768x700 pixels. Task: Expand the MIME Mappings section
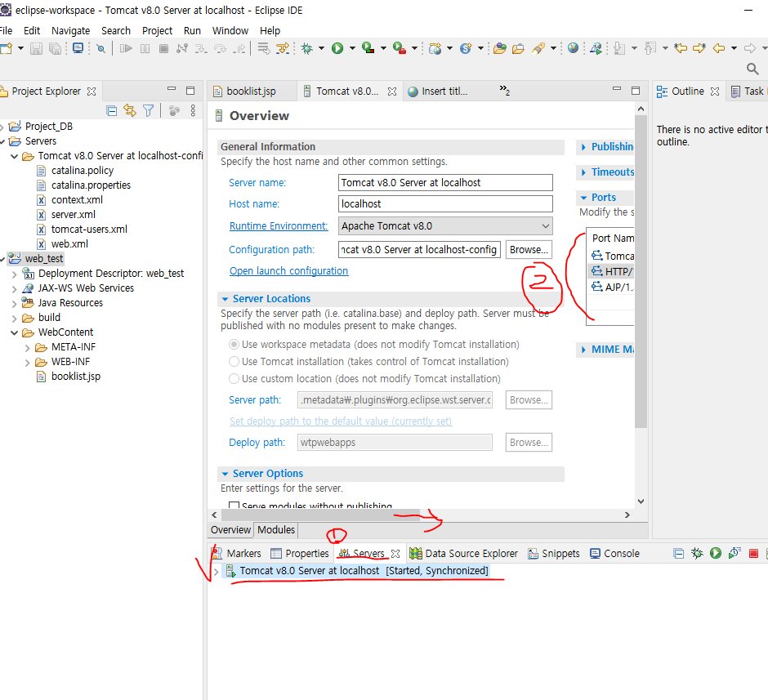click(583, 350)
